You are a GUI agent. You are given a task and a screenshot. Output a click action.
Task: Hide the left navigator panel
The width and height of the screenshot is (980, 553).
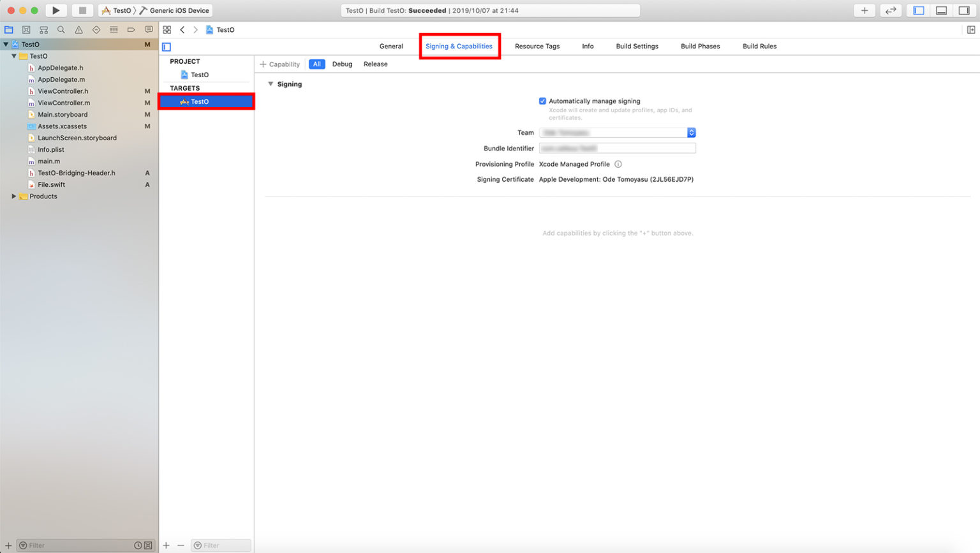pyautogui.click(x=917, y=10)
